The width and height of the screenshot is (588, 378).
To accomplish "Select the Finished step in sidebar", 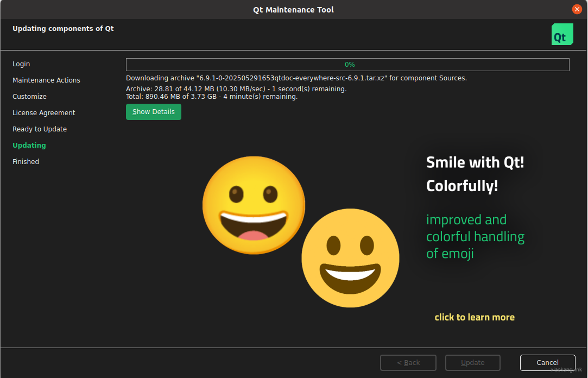I will 26,162.
